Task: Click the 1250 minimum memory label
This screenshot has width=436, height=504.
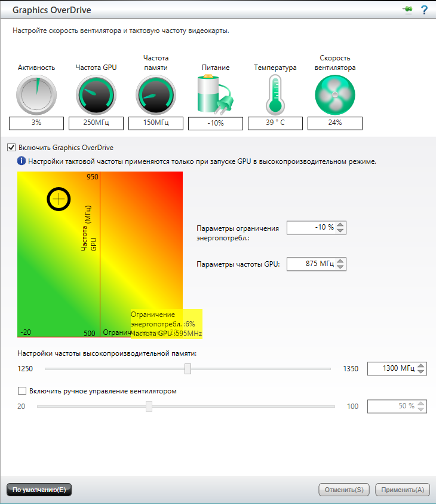Action: click(25, 369)
